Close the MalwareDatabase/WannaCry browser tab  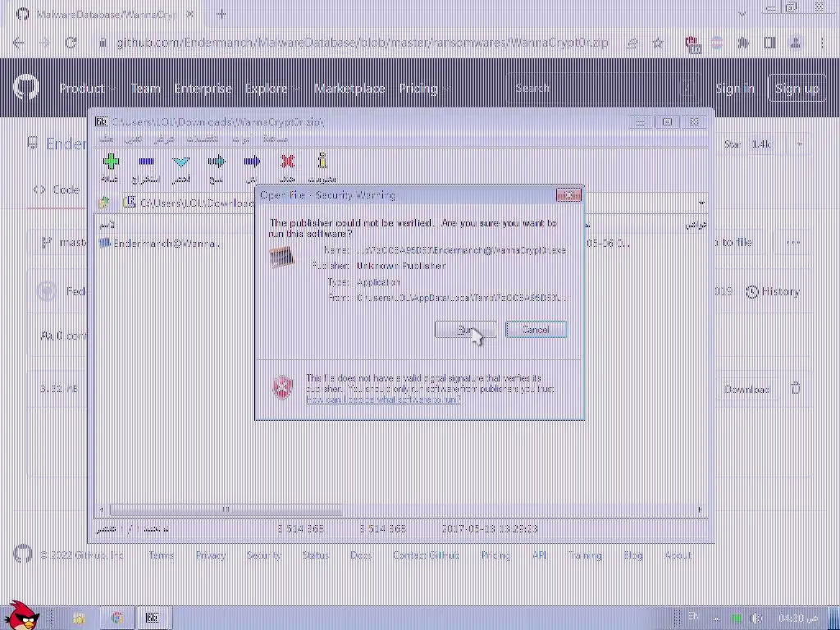click(x=189, y=15)
